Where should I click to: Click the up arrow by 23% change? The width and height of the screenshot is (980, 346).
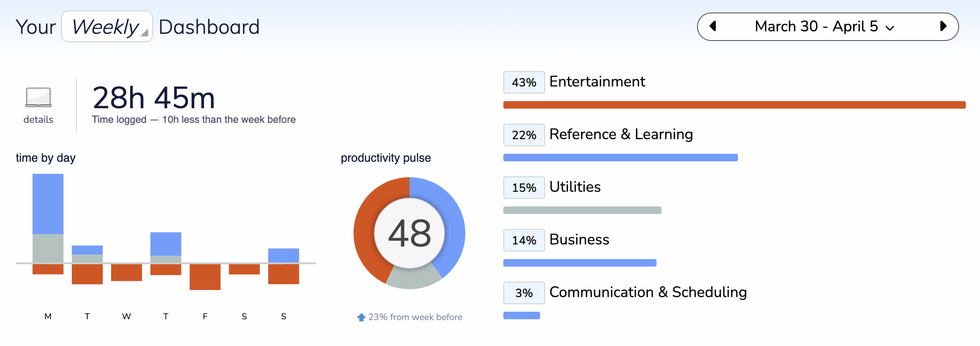361,317
